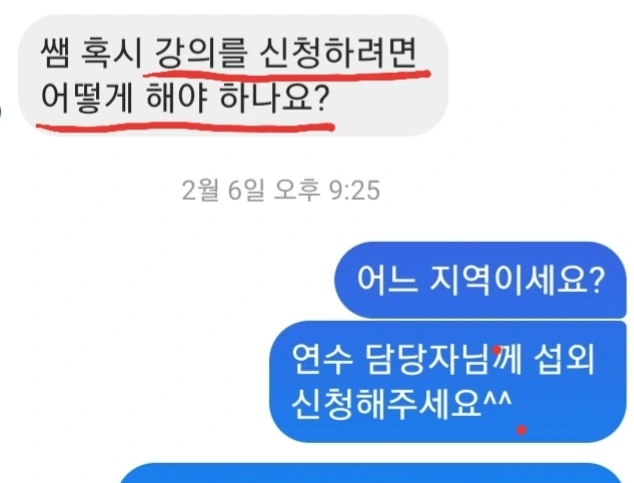Click the word '신청하려면' in gray bubble
Viewport: 634px width, 483px height.
point(338,53)
